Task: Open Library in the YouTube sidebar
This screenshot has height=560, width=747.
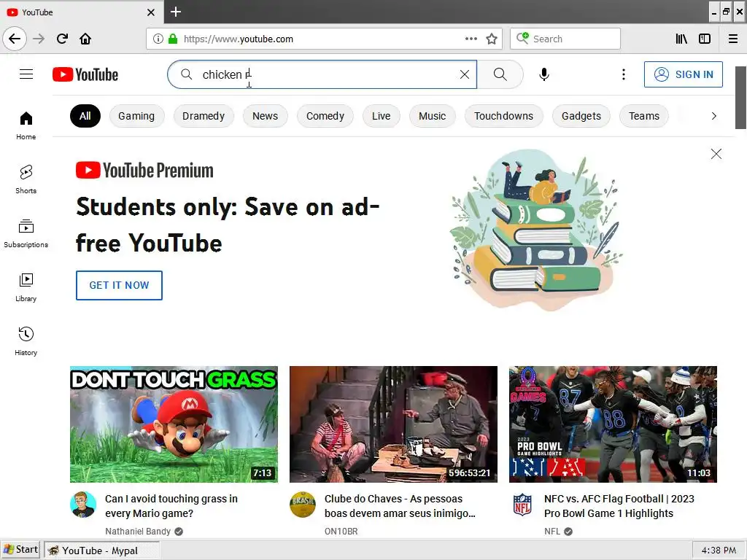Action: (x=26, y=287)
